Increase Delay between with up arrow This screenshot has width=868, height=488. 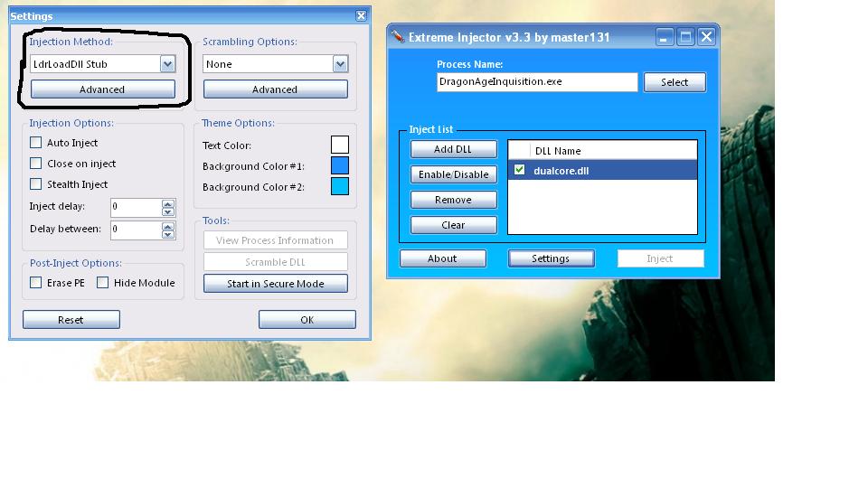click(x=168, y=226)
